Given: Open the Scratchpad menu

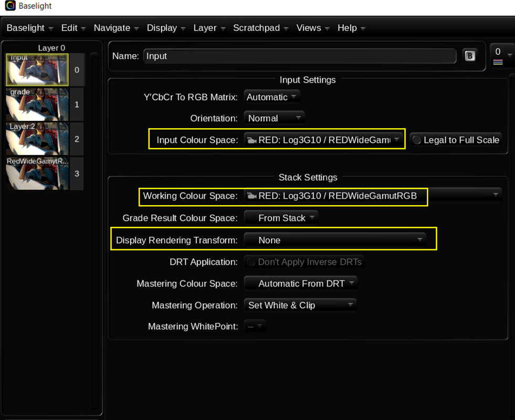Looking at the screenshot, I should tap(261, 28).
